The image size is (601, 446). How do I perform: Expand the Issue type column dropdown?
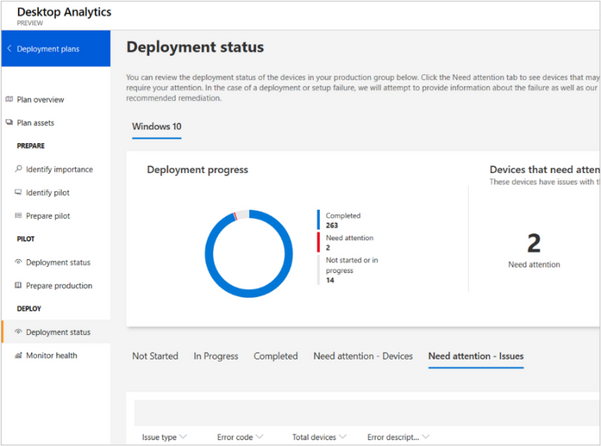[x=183, y=436]
